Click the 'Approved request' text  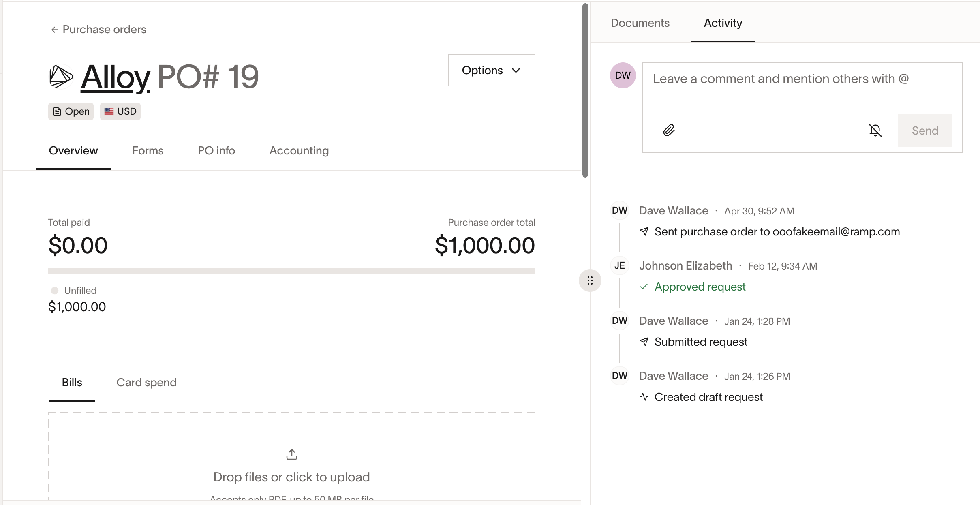[x=700, y=287]
